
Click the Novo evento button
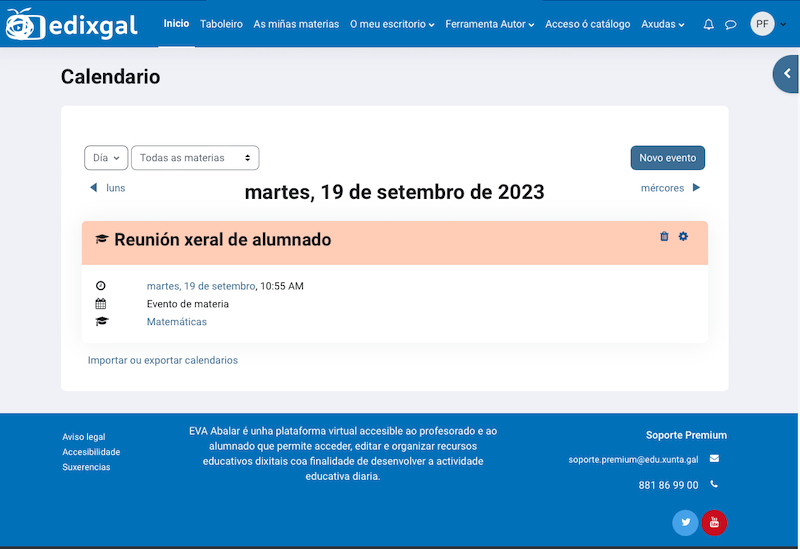667,158
